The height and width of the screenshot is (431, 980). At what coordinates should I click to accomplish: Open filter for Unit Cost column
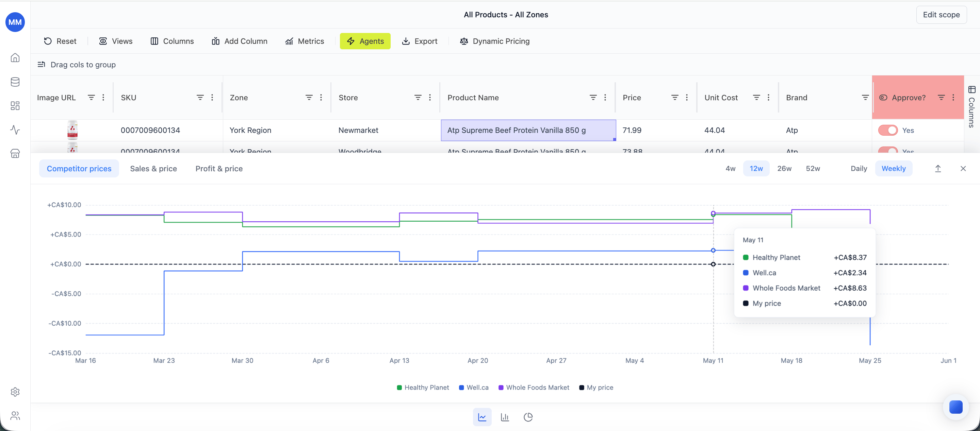pos(756,98)
